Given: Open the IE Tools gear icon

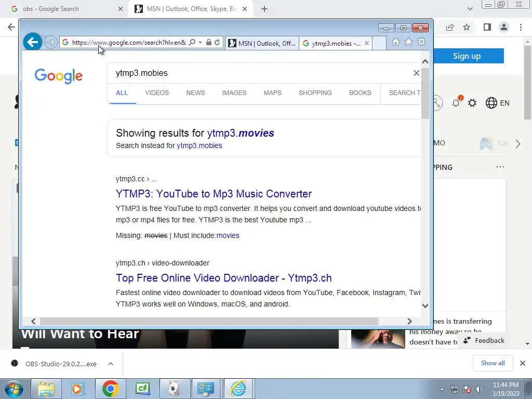Looking at the screenshot, I should click(x=421, y=42).
